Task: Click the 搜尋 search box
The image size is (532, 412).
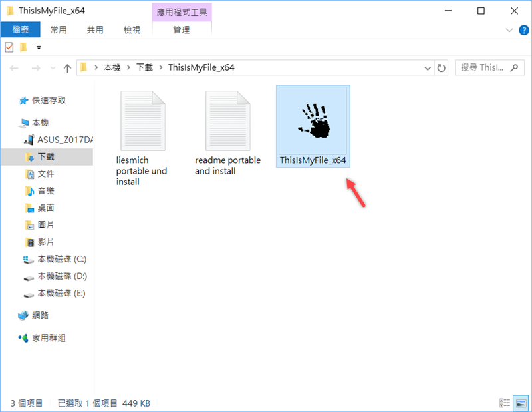Action: pyautogui.click(x=489, y=67)
